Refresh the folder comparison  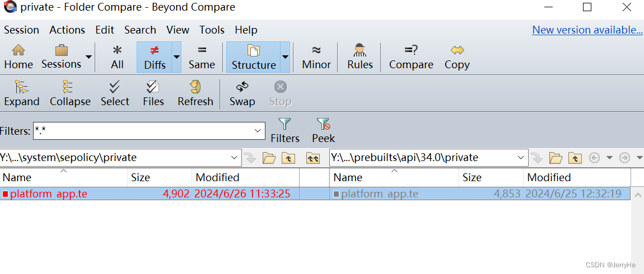coord(195,93)
